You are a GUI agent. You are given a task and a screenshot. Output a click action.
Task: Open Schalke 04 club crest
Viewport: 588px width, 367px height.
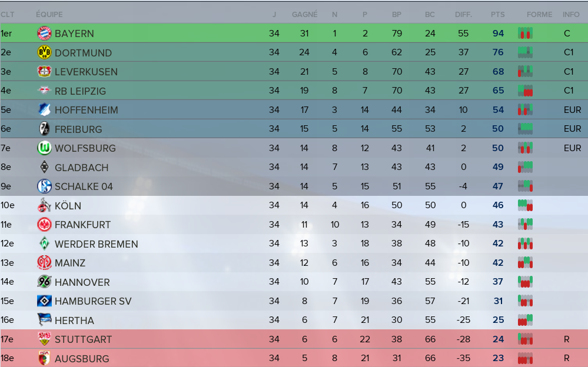(44, 186)
